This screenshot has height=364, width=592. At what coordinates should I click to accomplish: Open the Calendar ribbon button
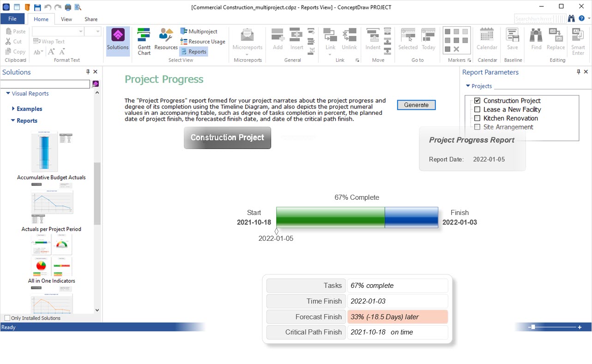(487, 39)
